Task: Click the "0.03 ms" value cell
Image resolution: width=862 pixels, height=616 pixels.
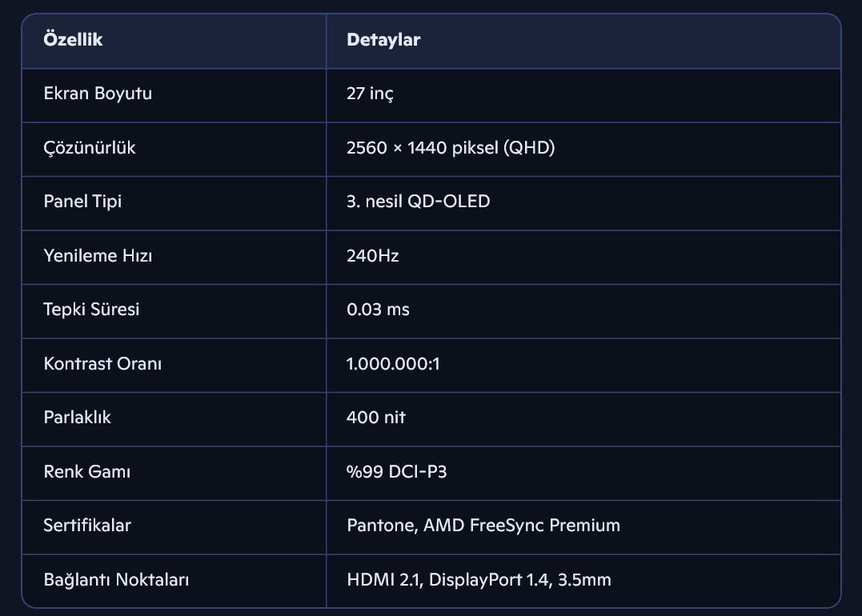Action: click(378, 310)
